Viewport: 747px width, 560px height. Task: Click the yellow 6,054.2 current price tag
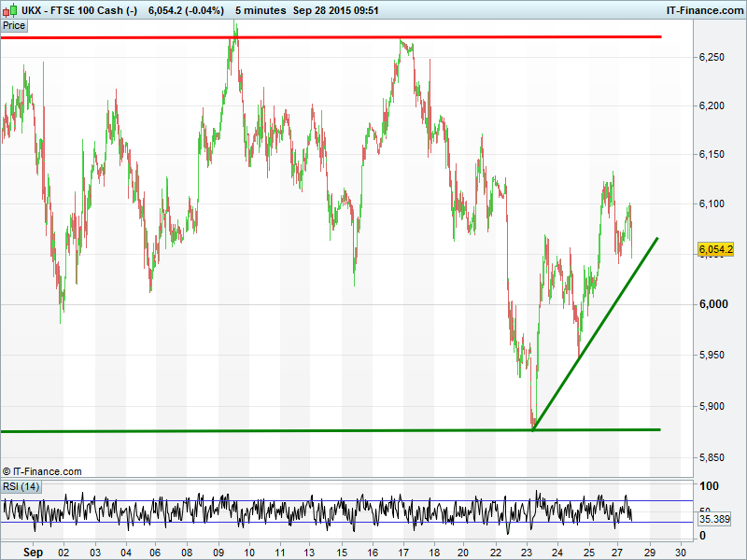click(x=715, y=249)
